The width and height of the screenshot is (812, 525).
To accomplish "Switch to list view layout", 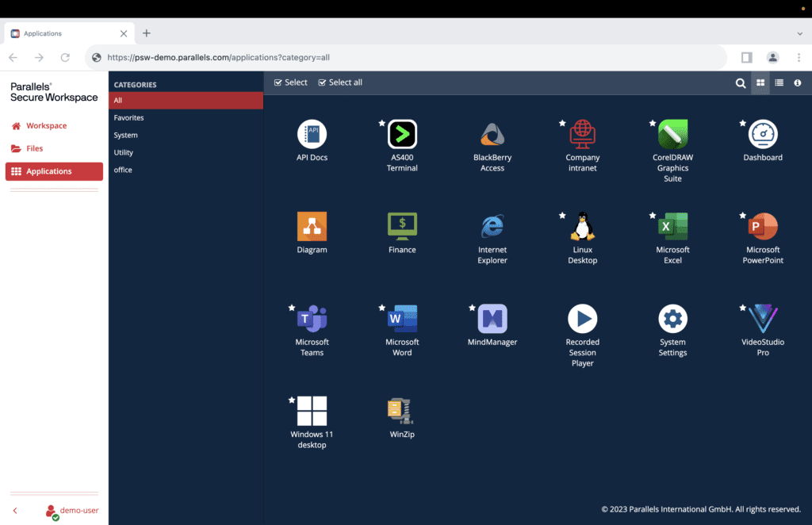I will [x=779, y=83].
